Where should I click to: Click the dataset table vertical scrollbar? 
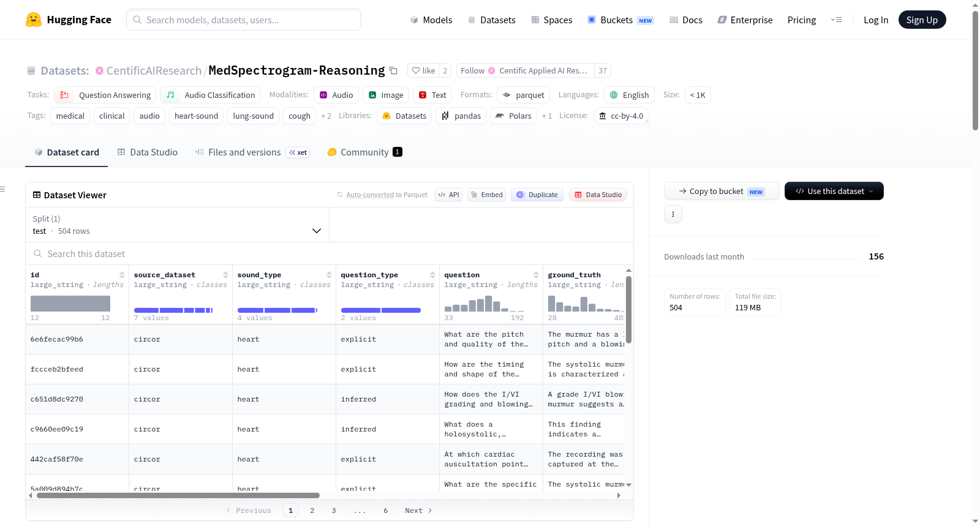(628, 310)
